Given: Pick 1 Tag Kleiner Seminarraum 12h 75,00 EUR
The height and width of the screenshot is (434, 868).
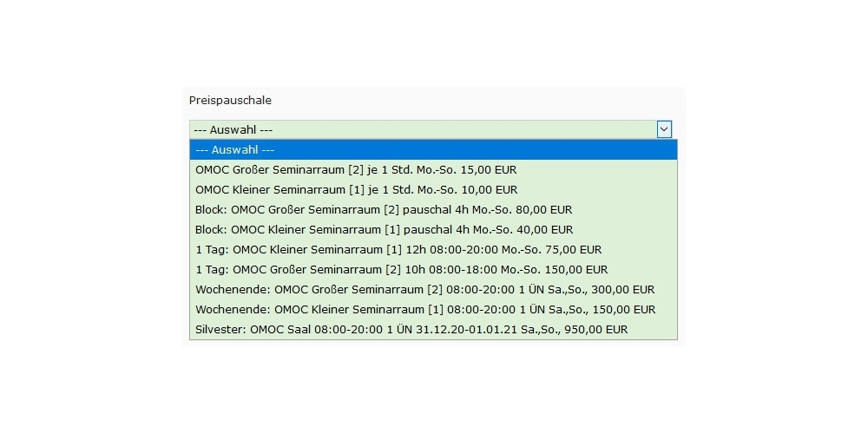Looking at the screenshot, I should (x=433, y=249).
